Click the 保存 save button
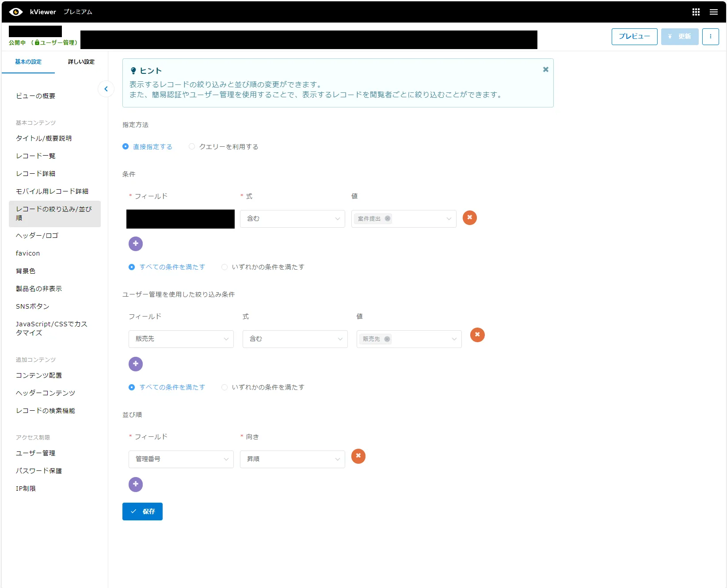 tap(142, 512)
